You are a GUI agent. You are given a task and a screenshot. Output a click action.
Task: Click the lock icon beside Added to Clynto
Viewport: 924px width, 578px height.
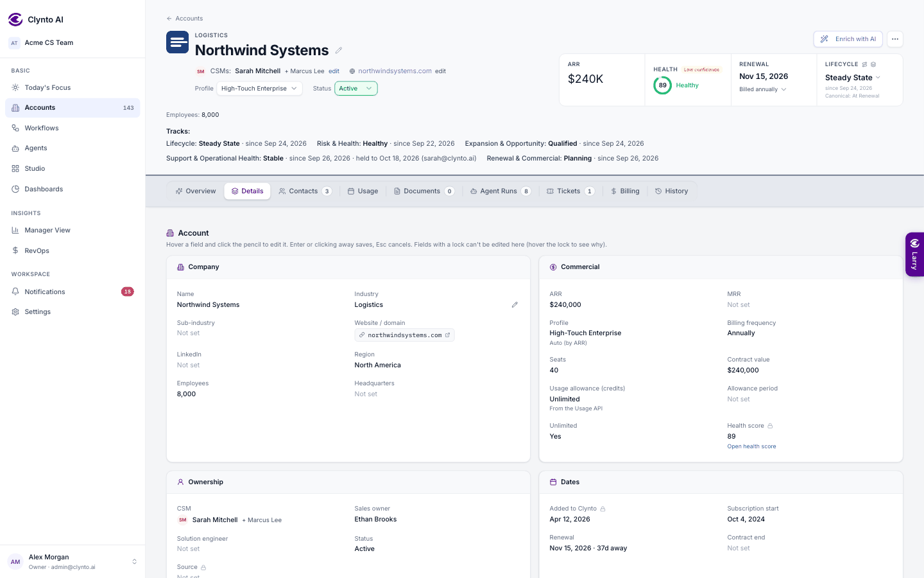point(603,509)
